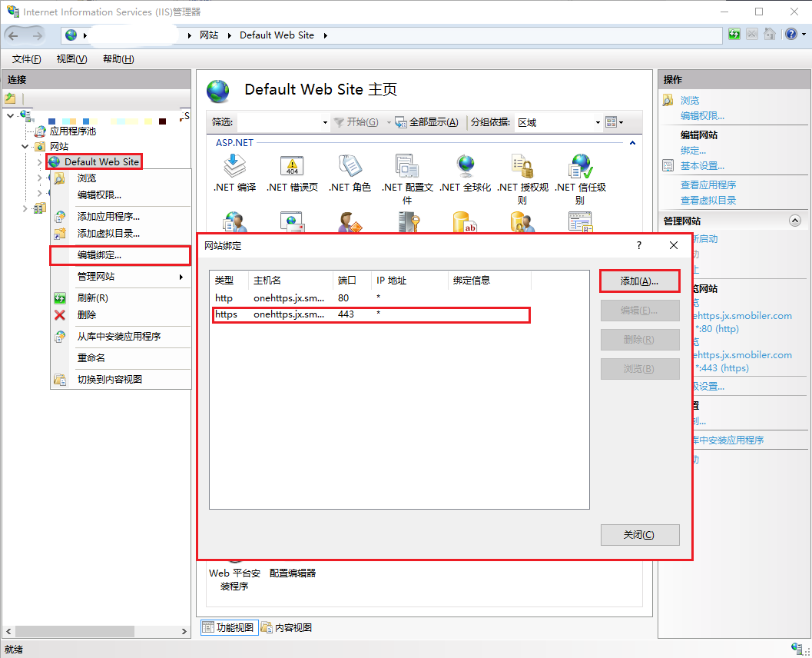Click the status bar network icon
This screenshot has width=812, height=658.
point(798,649)
